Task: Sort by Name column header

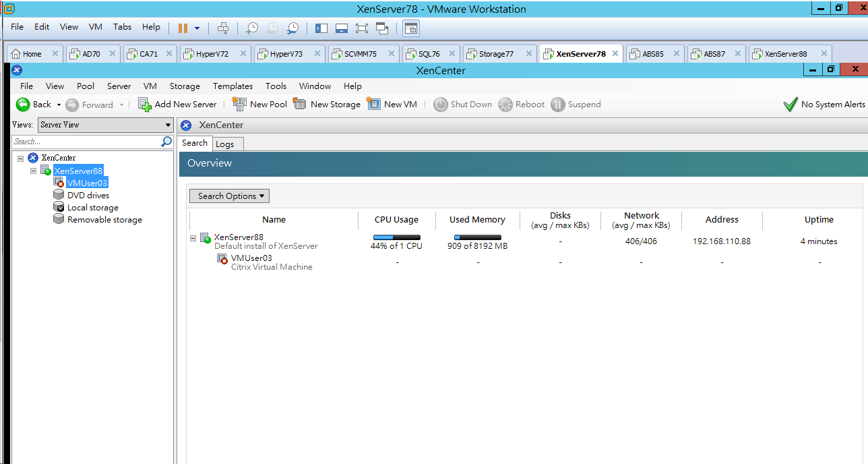Action: click(x=274, y=220)
